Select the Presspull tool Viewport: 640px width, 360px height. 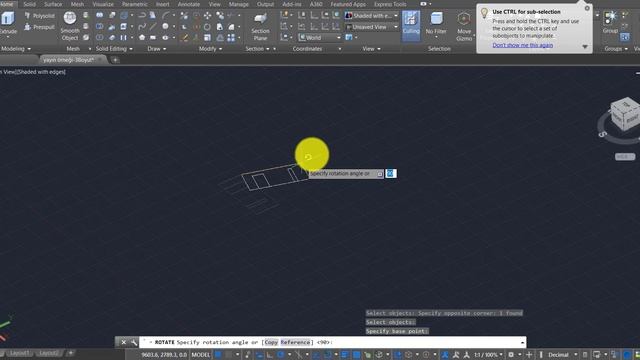[39, 27]
